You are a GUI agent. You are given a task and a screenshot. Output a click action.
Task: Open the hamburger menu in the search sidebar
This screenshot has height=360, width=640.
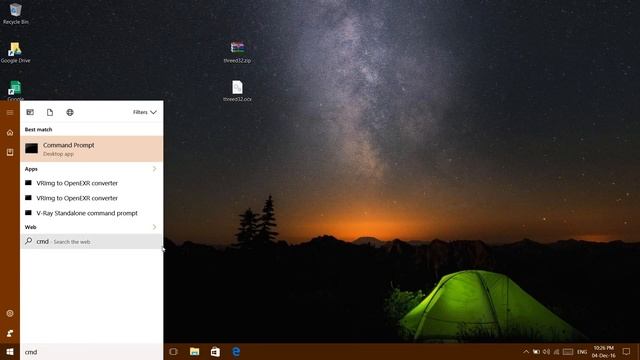coord(10,112)
